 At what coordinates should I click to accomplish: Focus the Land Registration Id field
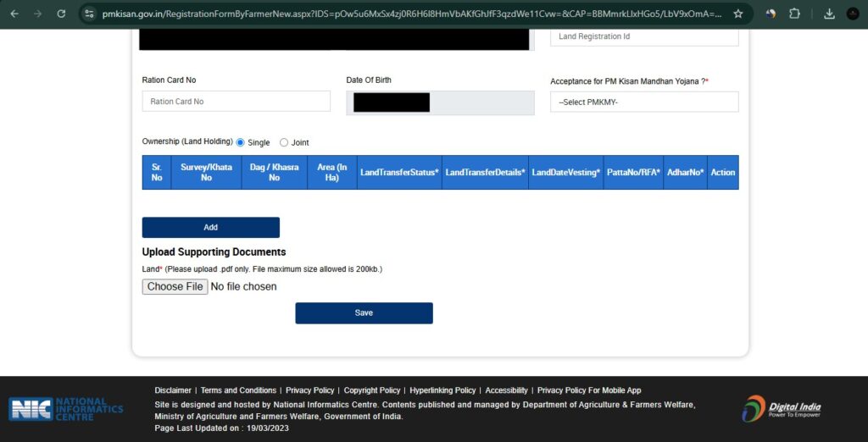[644, 36]
